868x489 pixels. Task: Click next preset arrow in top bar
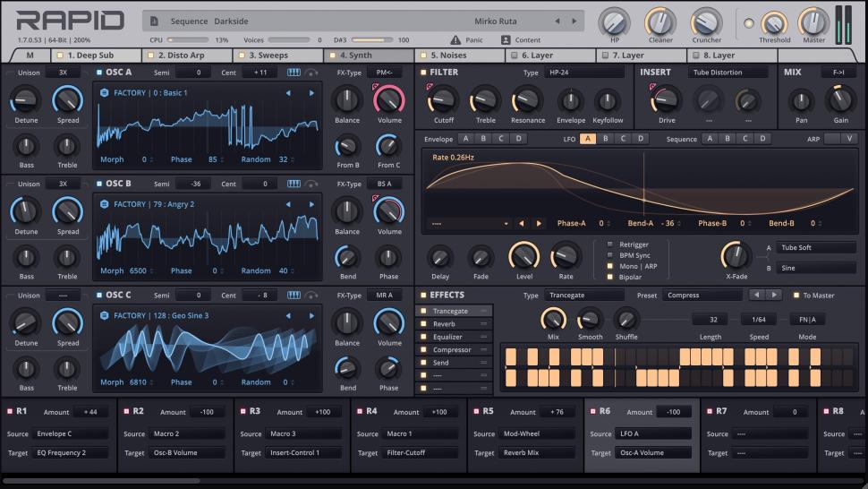pos(574,21)
